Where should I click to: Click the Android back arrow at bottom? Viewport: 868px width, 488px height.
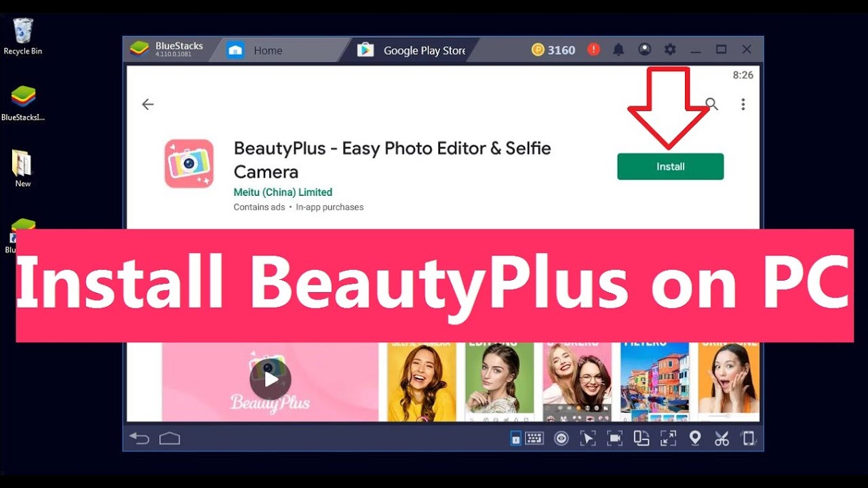pyautogui.click(x=139, y=439)
